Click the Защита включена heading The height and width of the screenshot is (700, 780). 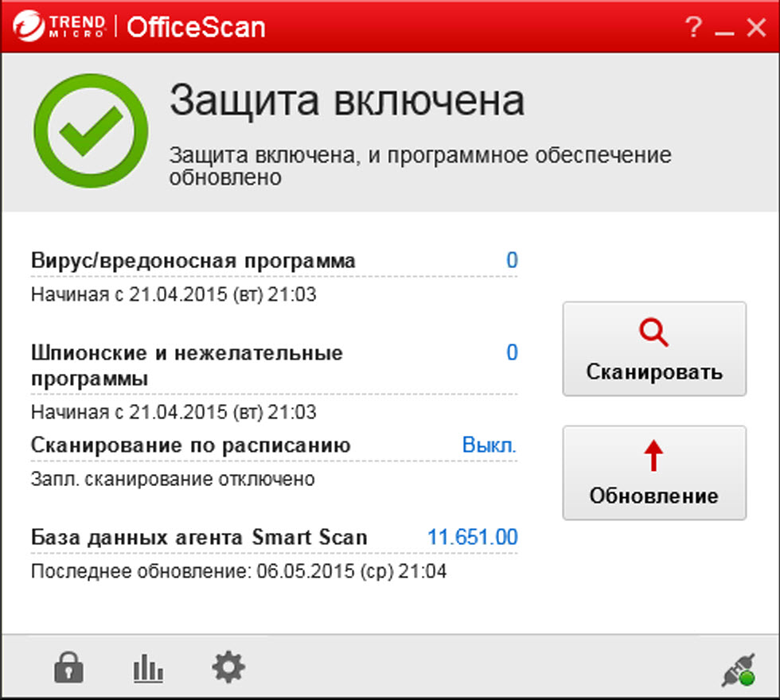click(x=347, y=101)
